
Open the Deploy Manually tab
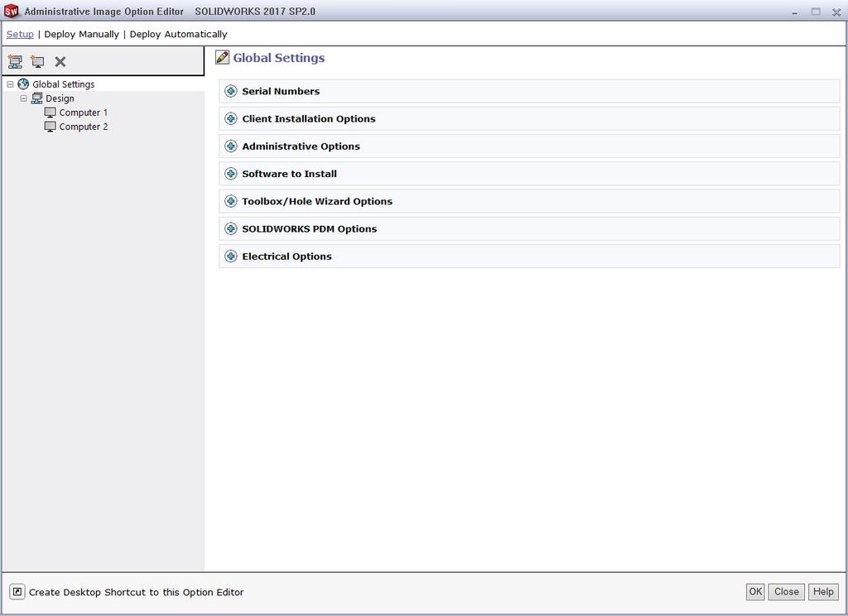[82, 34]
